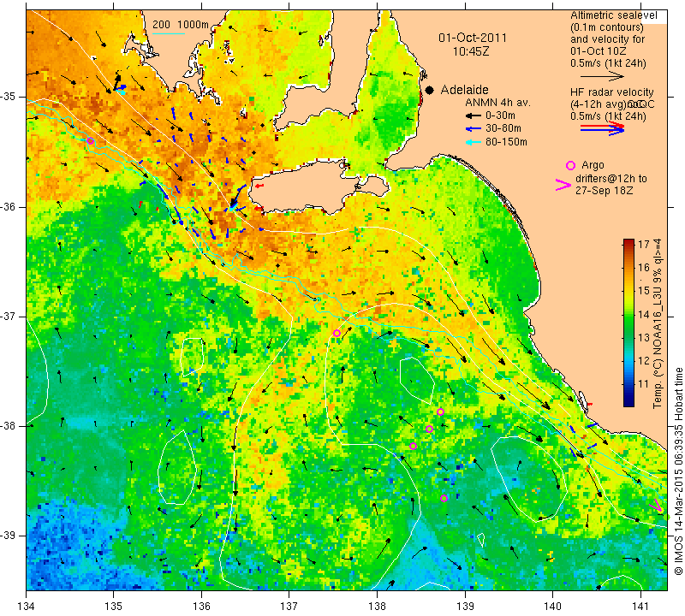Click the Argo float marker near 138.7E 38.7S
The width and height of the screenshot is (685, 616).
(444, 498)
